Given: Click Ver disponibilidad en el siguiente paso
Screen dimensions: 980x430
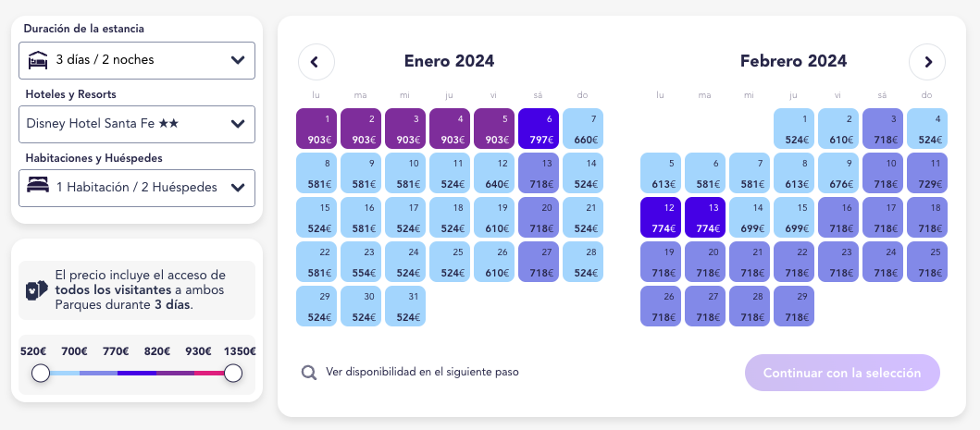Looking at the screenshot, I should tap(422, 373).
